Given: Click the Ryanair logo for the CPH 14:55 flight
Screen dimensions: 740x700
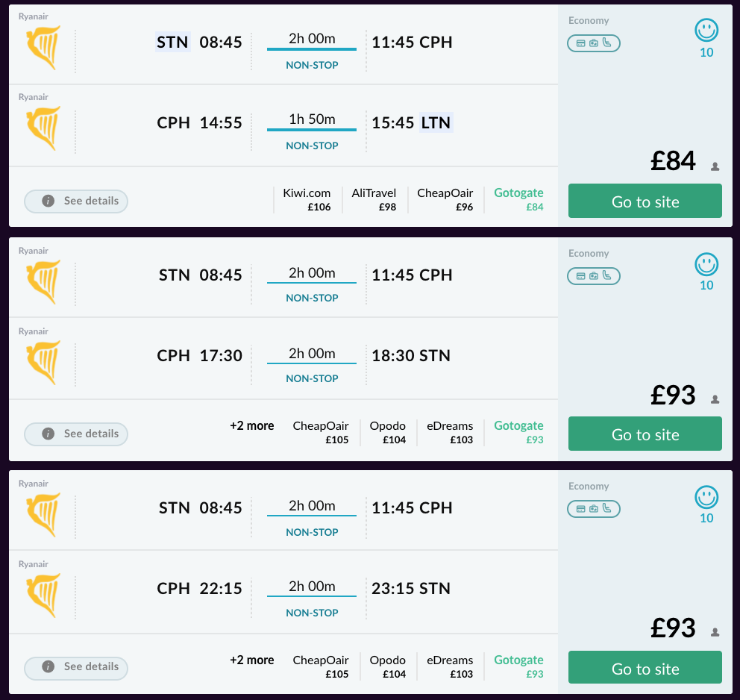Looking at the screenshot, I should coord(43,128).
